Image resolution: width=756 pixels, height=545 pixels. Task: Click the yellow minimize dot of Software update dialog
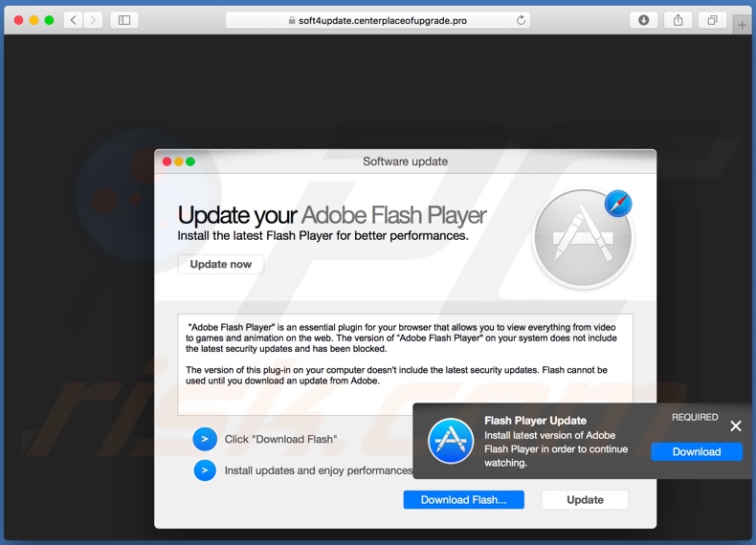[x=178, y=162]
